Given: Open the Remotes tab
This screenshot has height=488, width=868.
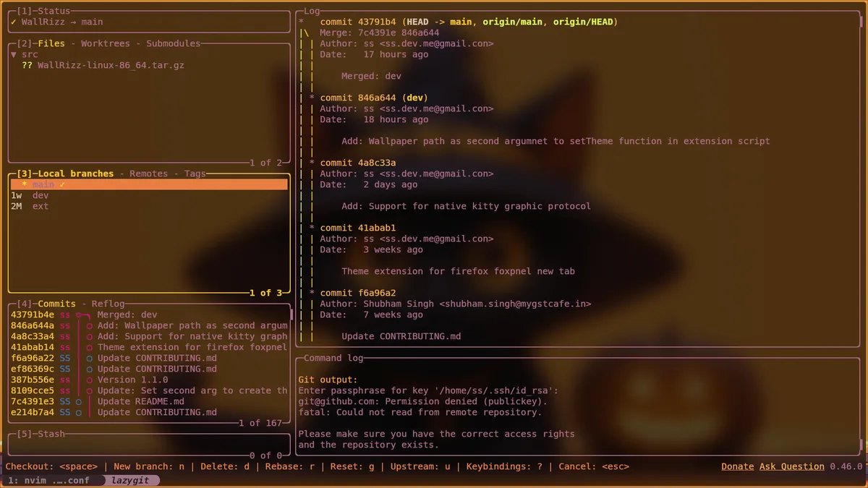Looking at the screenshot, I should pyautogui.click(x=149, y=174).
